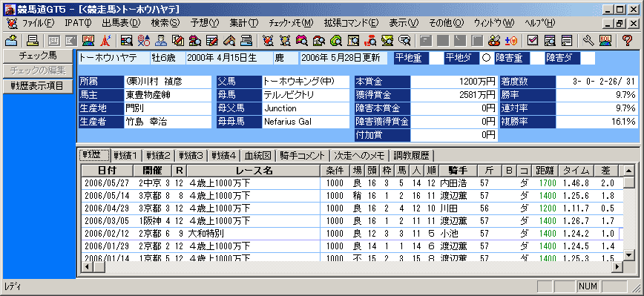
Task: Click the memo pages with red pencil icon
Action: 178,40
